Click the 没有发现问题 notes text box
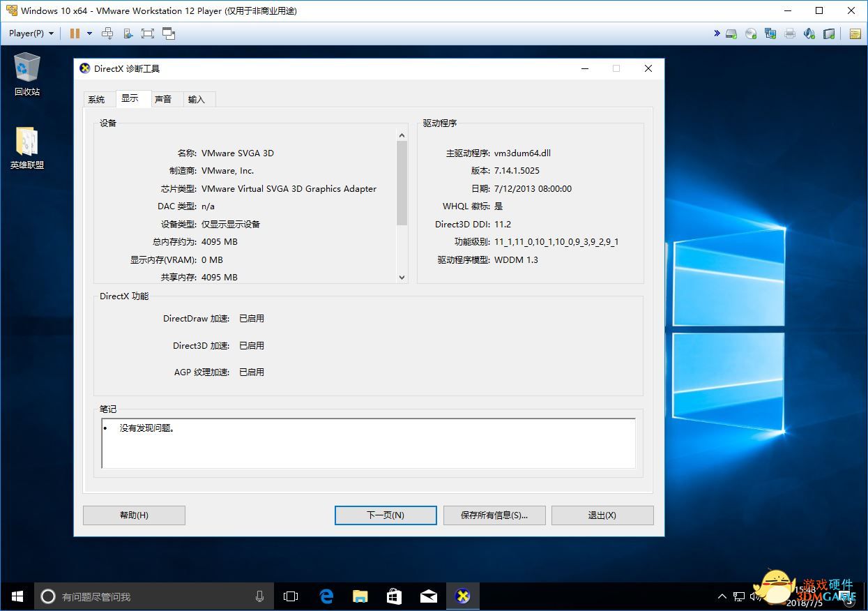 368,443
